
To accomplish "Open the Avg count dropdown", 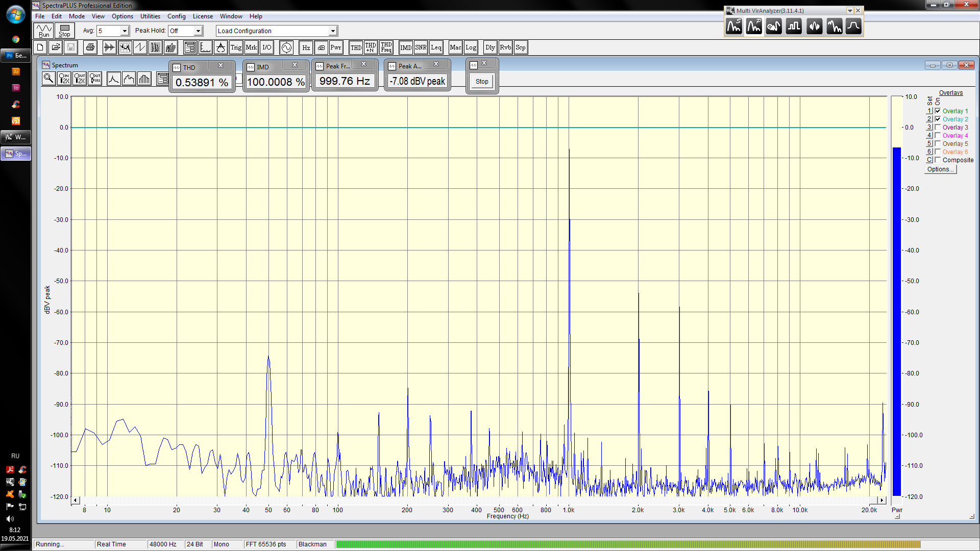I will click(124, 31).
